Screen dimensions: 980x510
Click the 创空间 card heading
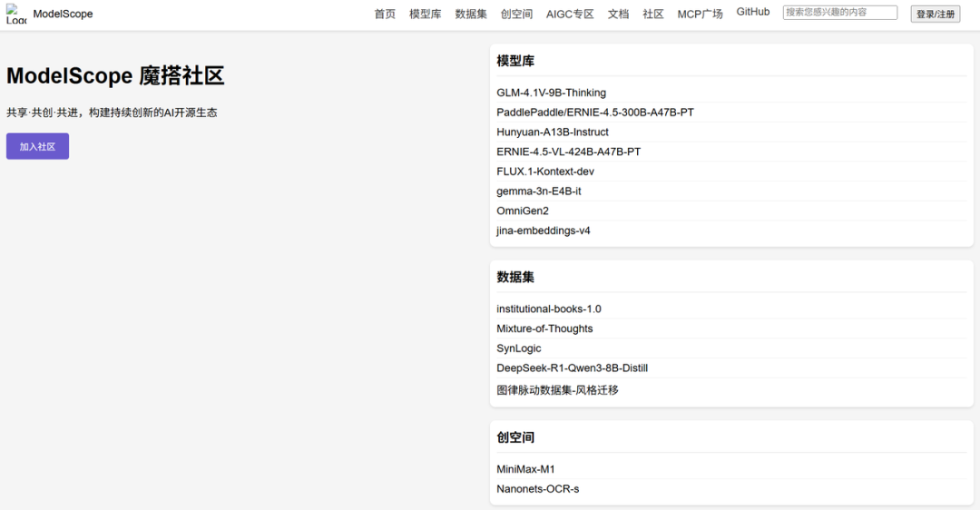[x=515, y=437]
